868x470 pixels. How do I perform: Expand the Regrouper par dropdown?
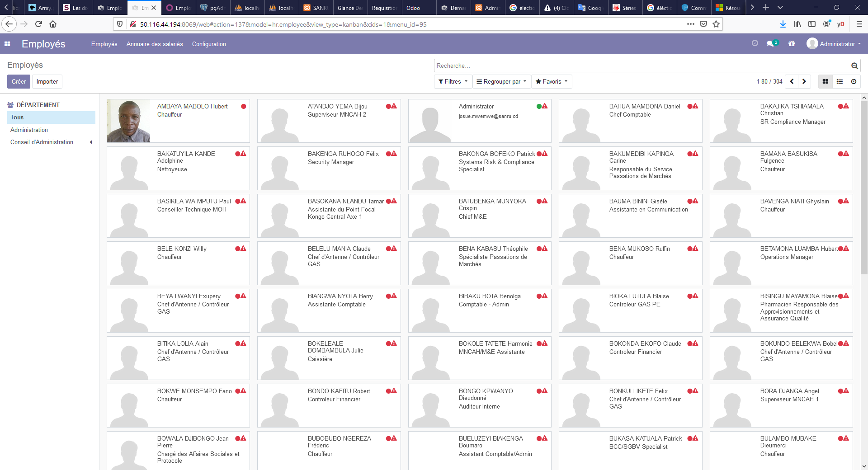(x=501, y=81)
